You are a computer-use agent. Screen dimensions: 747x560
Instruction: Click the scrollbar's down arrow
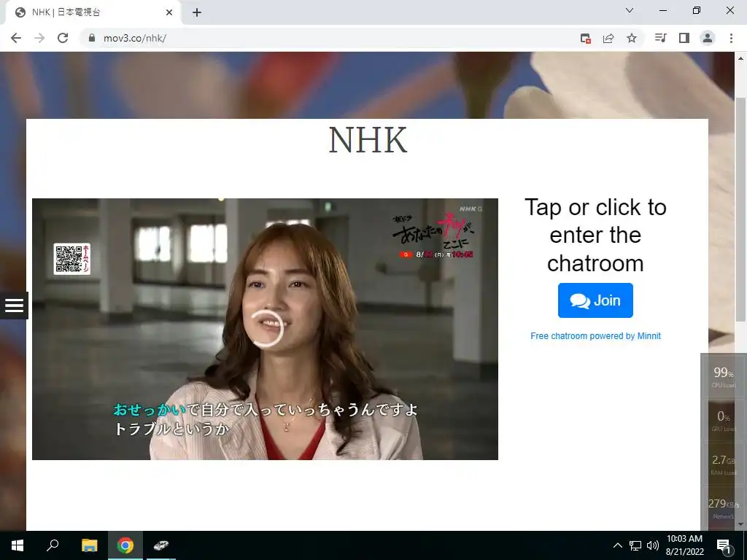[x=740, y=524]
